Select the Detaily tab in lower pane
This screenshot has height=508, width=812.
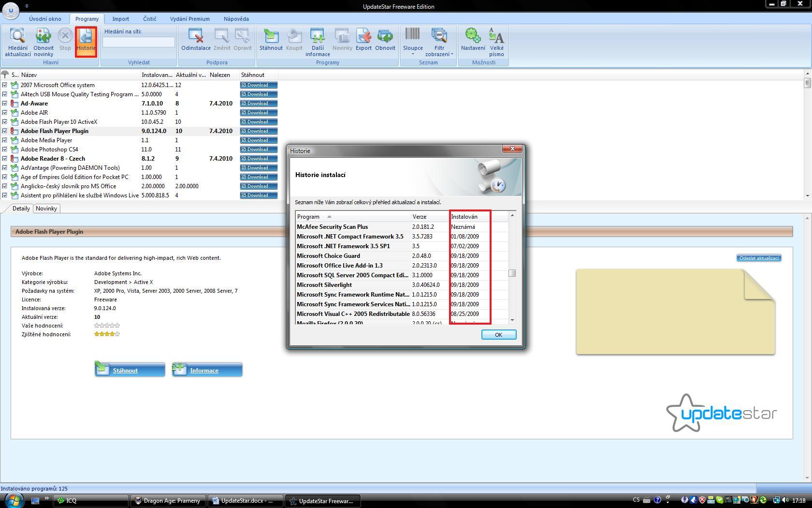[x=21, y=209]
